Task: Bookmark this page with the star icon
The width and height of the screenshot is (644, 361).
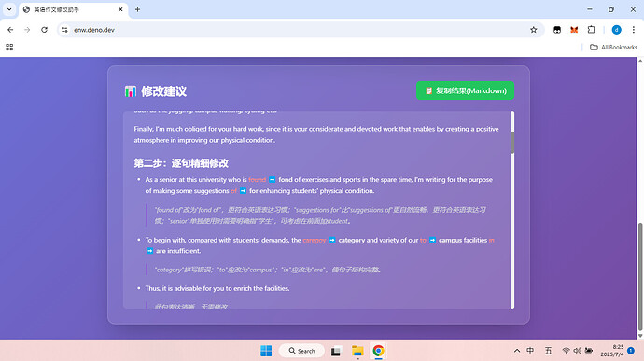Action: (x=534, y=30)
